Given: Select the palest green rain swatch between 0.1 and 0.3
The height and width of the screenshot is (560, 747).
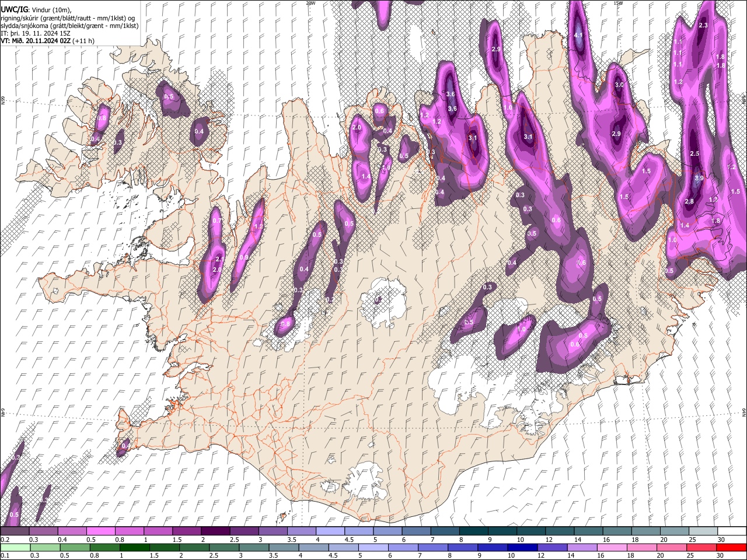Looking at the screenshot, I should pos(15,547).
